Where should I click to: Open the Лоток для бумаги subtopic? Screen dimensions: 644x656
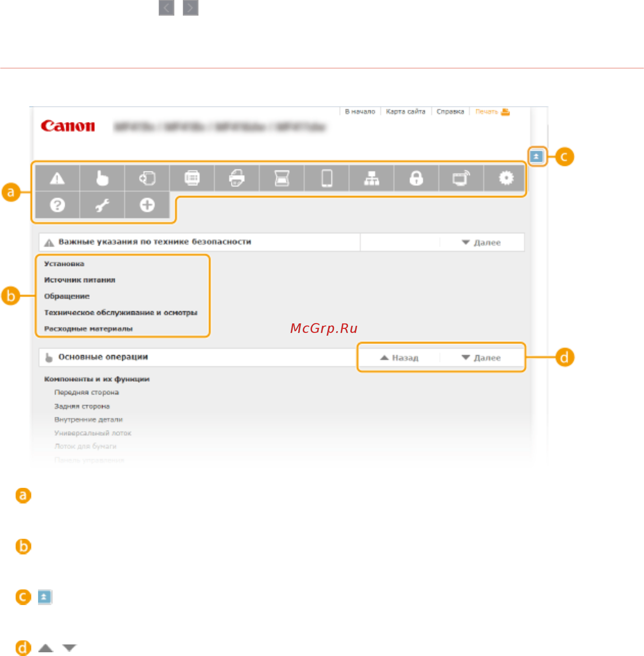point(85,446)
